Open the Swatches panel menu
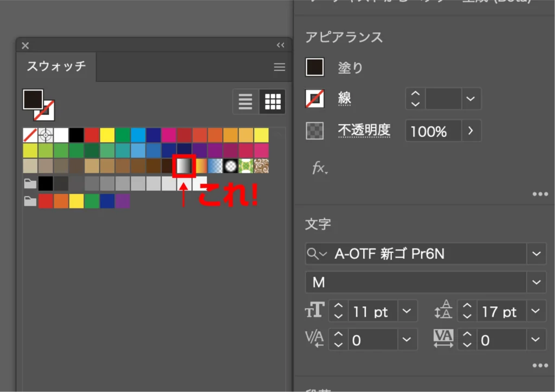The height and width of the screenshot is (392, 555). pyautogui.click(x=279, y=67)
